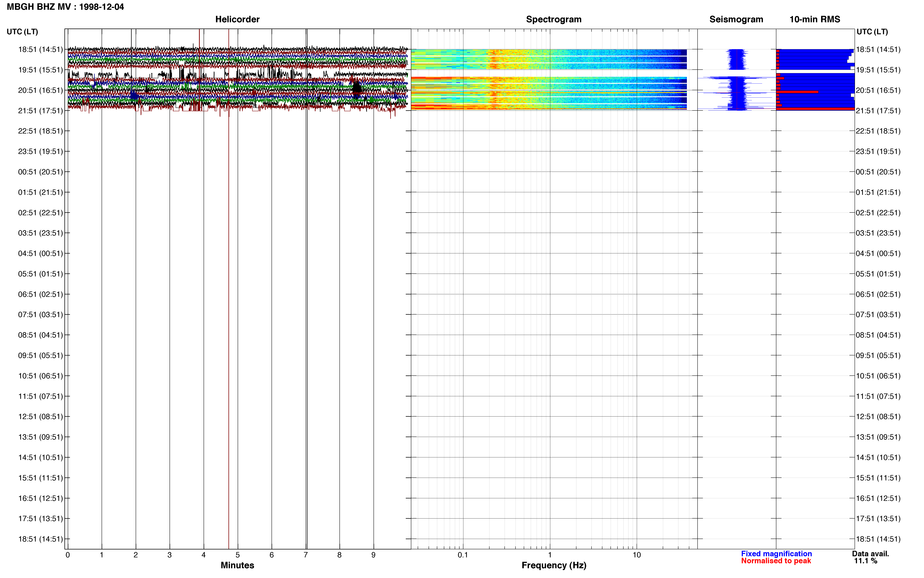Click the 'Frequency (Hz)' axis label
924x578 pixels.
pyautogui.click(x=554, y=565)
